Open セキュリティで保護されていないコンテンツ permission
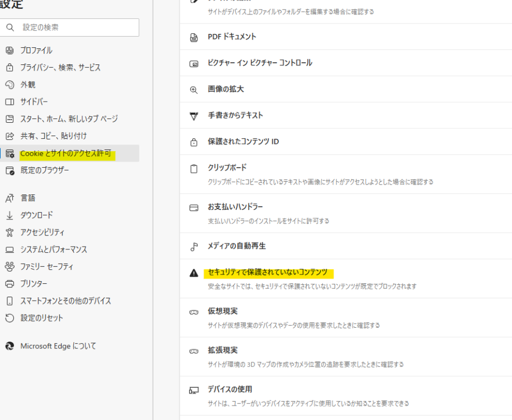The image size is (512, 420). click(267, 272)
